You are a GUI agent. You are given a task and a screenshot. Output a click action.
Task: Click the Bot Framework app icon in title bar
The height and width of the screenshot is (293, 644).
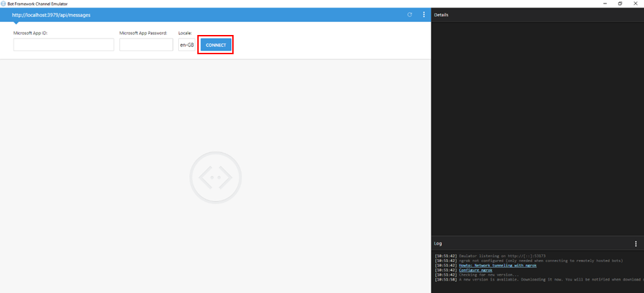(x=3, y=3)
